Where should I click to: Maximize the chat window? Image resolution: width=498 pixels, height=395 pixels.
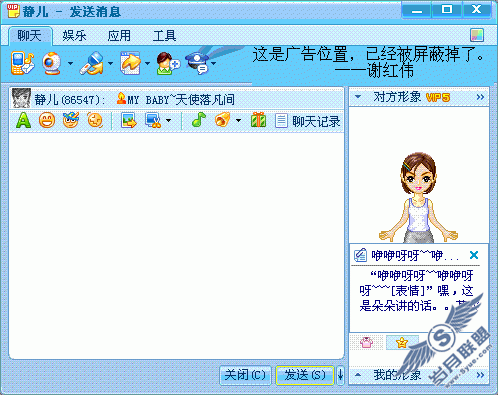pyautogui.click(x=447, y=10)
